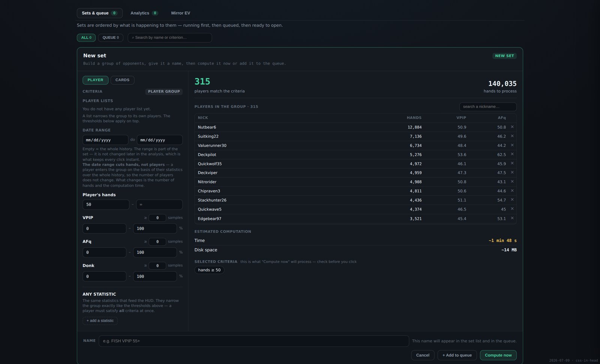Select the Nutbear6 nickname
Image resolution: width=600 pixels, height=364 pixels.
(x=207, y=127)
